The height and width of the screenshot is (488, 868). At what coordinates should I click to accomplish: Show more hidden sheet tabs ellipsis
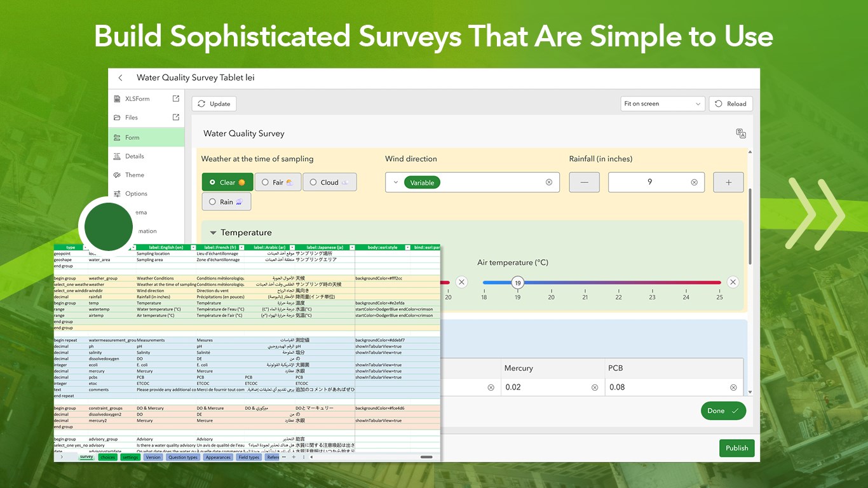pos(283,457)
